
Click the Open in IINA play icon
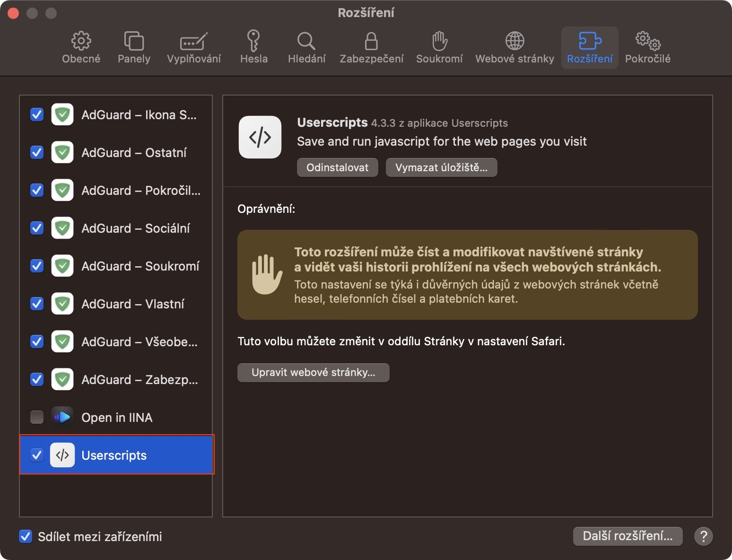pos(62,417)
